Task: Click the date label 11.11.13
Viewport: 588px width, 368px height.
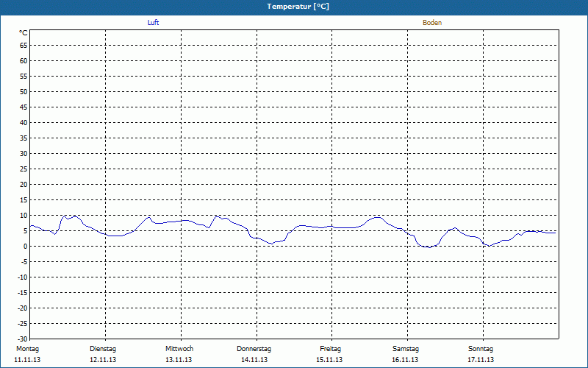Action: (x=26, y=360)
